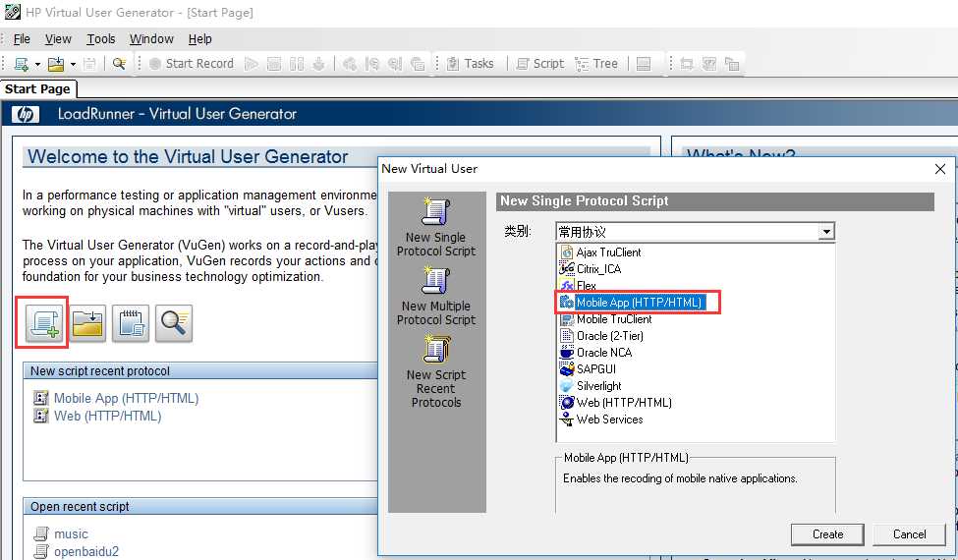The image size is (958, 560).
Task: Choose Ajax TruClient protocol
Action: (x=608, y=252)
